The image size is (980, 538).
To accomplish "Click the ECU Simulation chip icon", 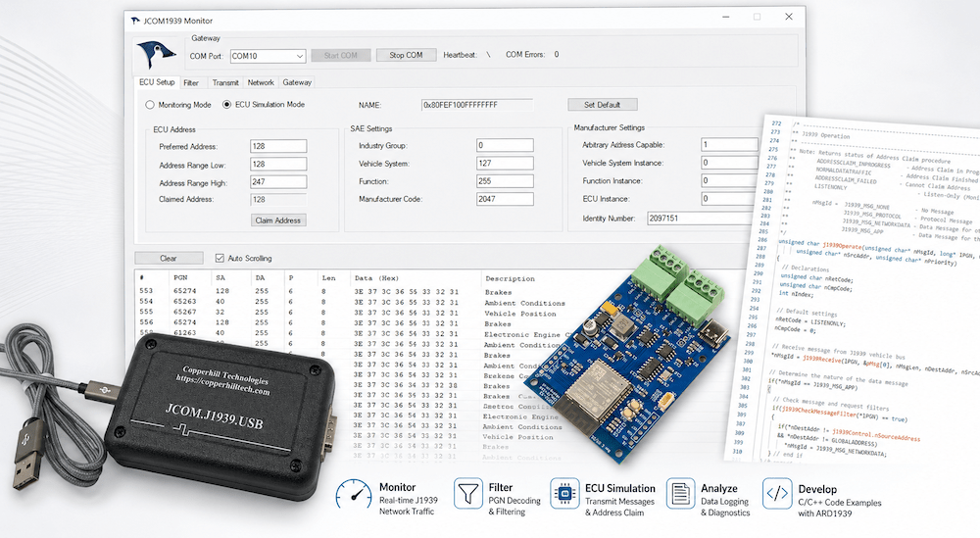I will coord(564,494).
